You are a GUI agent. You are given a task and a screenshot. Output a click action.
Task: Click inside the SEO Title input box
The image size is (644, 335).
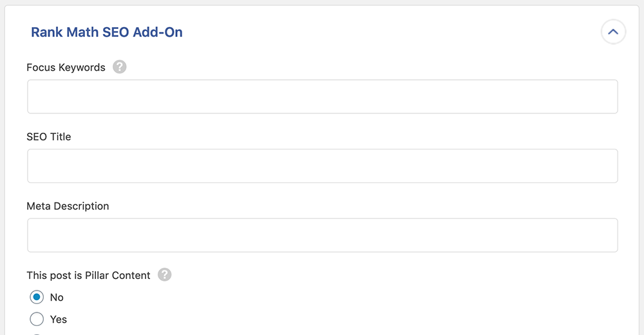pos(322,166)
